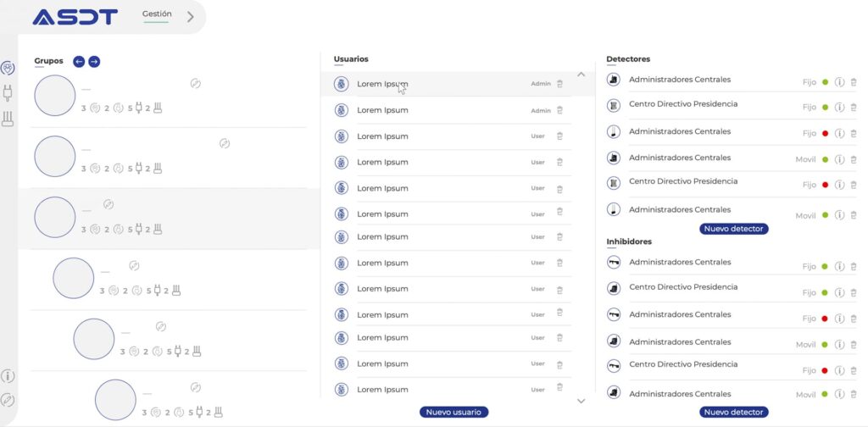Click the link icon at sidebar bottom
This screenshot has height=427, width=868.
click(x=8, y=400)
